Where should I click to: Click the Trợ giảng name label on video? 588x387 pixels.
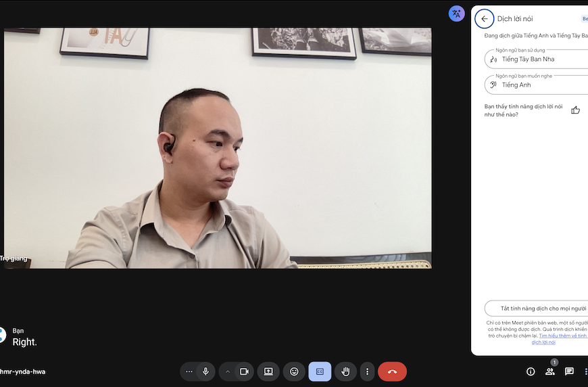(x=14, y=258)
